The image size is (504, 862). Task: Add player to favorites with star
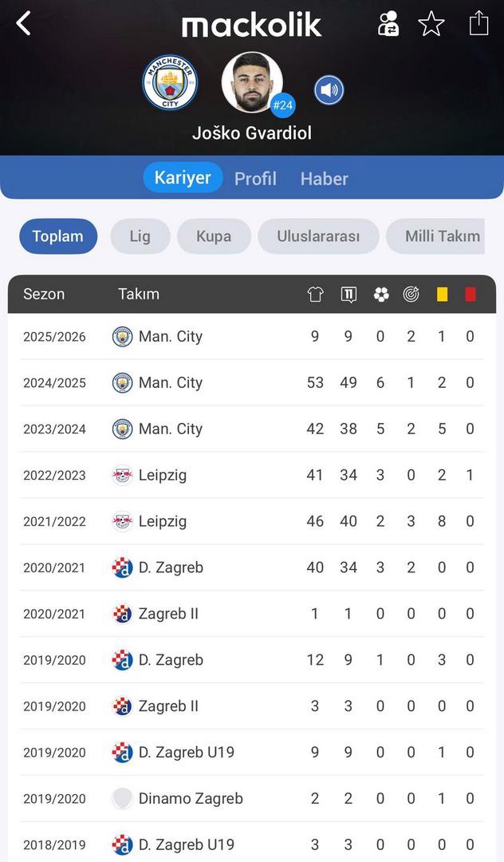pyautogui.click(x=431, y=24)
